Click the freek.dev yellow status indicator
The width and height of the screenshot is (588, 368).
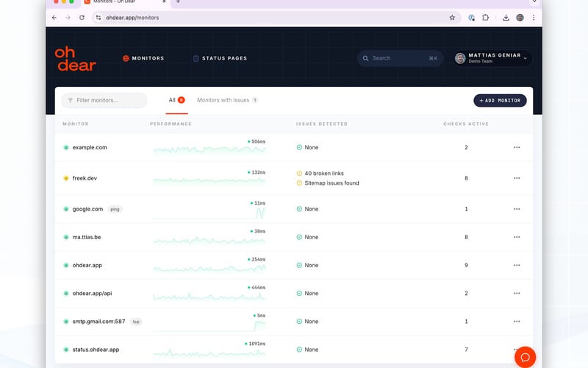click(x=66, y=178)
